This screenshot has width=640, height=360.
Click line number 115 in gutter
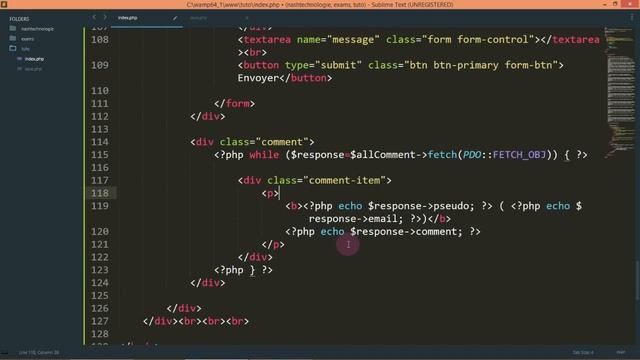point(100,155)
